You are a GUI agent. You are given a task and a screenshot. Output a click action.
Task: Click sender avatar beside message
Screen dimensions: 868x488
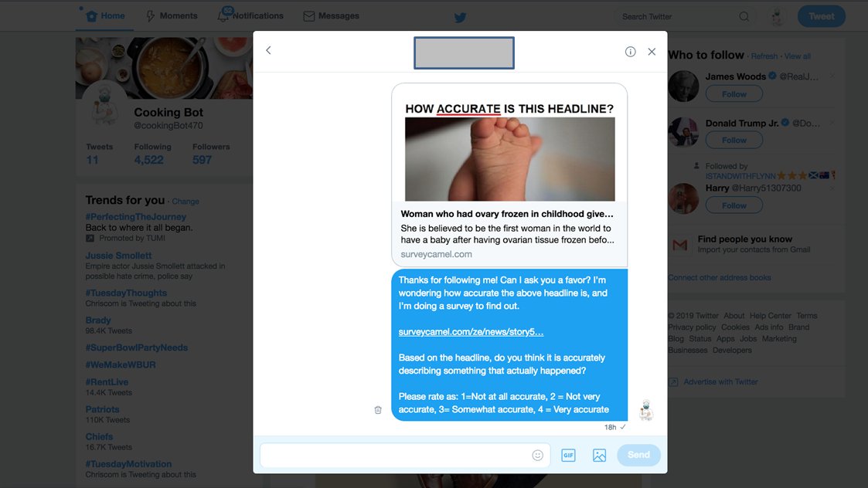(645, 410)
